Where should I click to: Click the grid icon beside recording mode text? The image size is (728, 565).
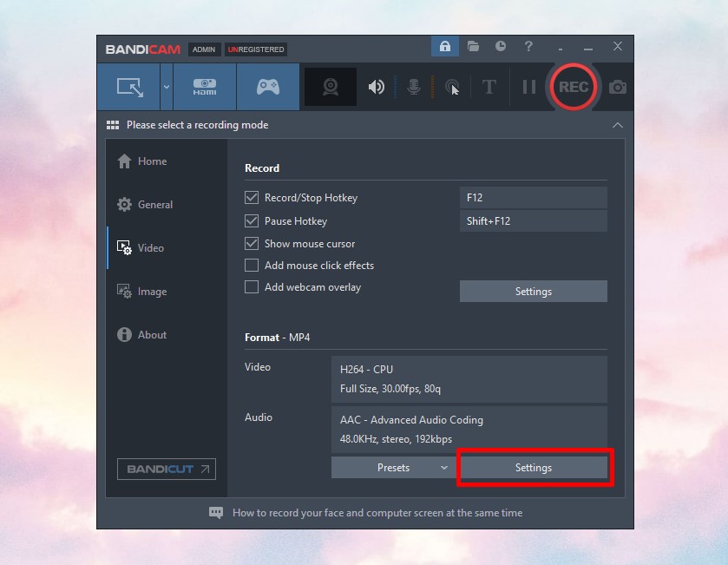click(x=113, y=125)
